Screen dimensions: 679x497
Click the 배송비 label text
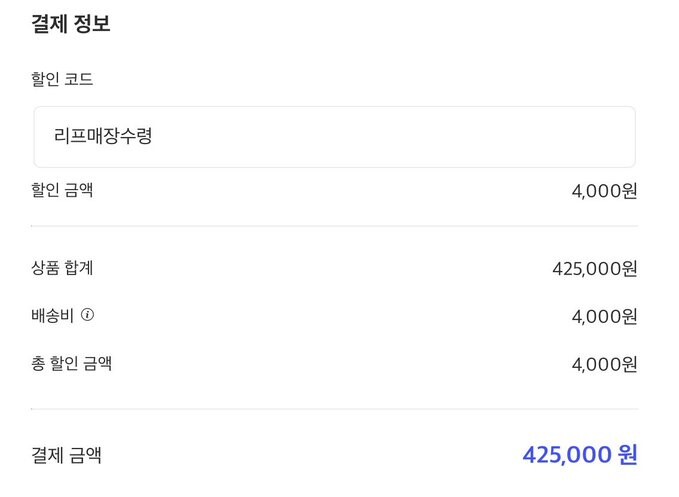(x=53, y=315)
